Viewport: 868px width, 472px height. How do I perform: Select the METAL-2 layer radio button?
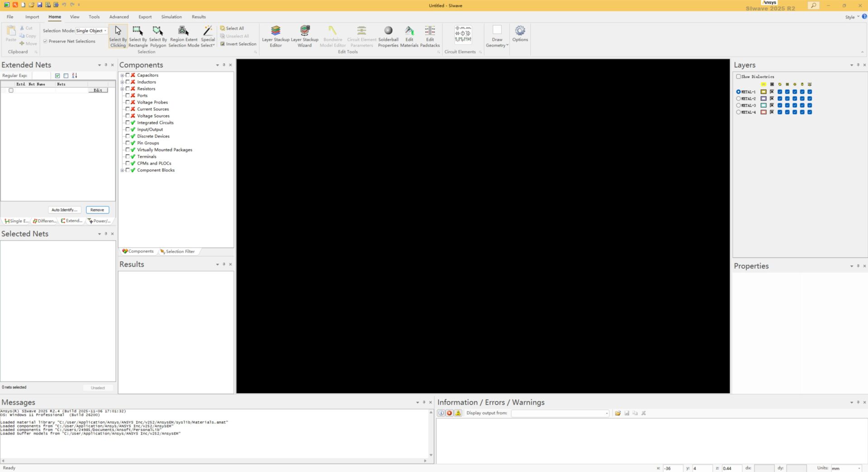click(x=738, y=99)
